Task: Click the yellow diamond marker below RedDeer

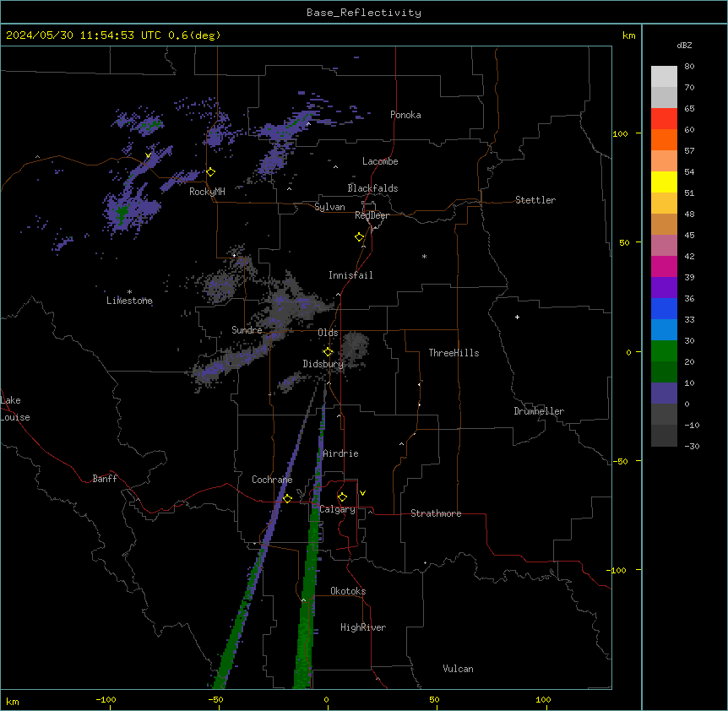Action: (360, 237)
